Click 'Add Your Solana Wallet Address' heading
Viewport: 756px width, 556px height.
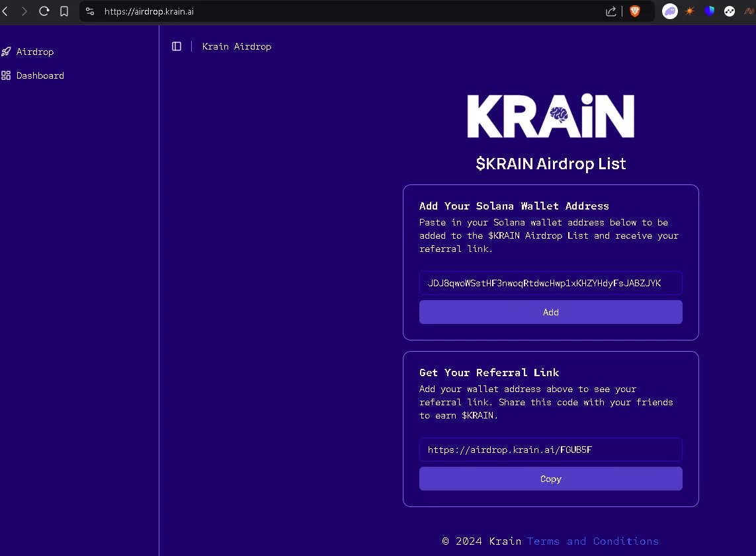pos(514,206)
